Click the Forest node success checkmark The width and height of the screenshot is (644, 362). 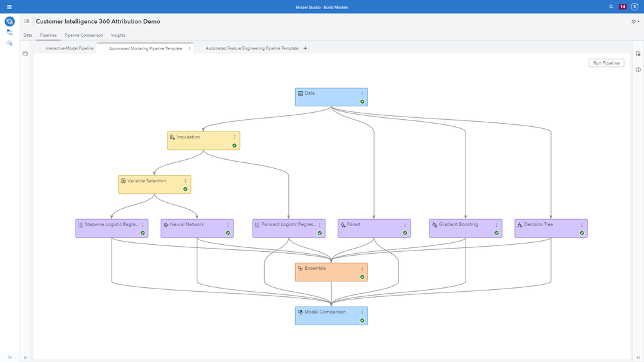(405, 233)
